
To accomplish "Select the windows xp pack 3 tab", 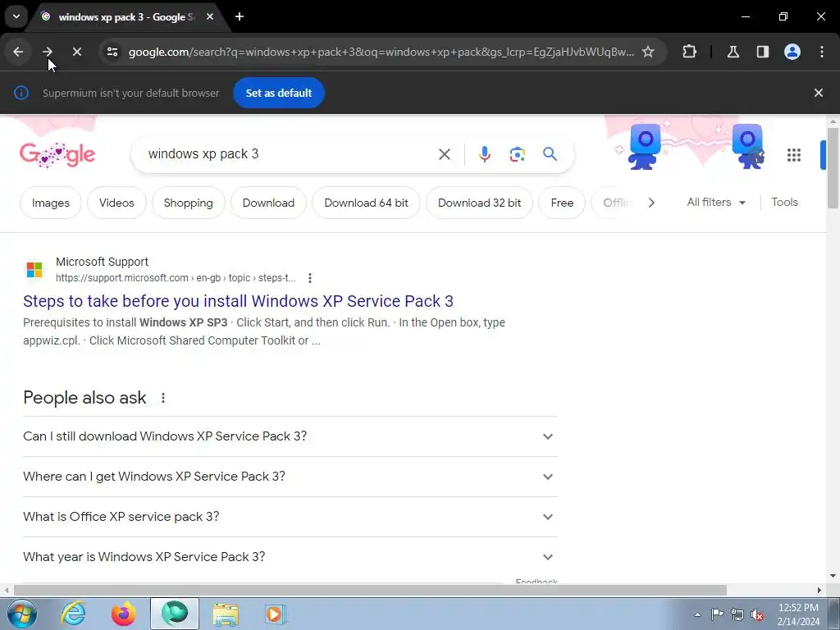I will pyautogui.click(x=126, y=16).
